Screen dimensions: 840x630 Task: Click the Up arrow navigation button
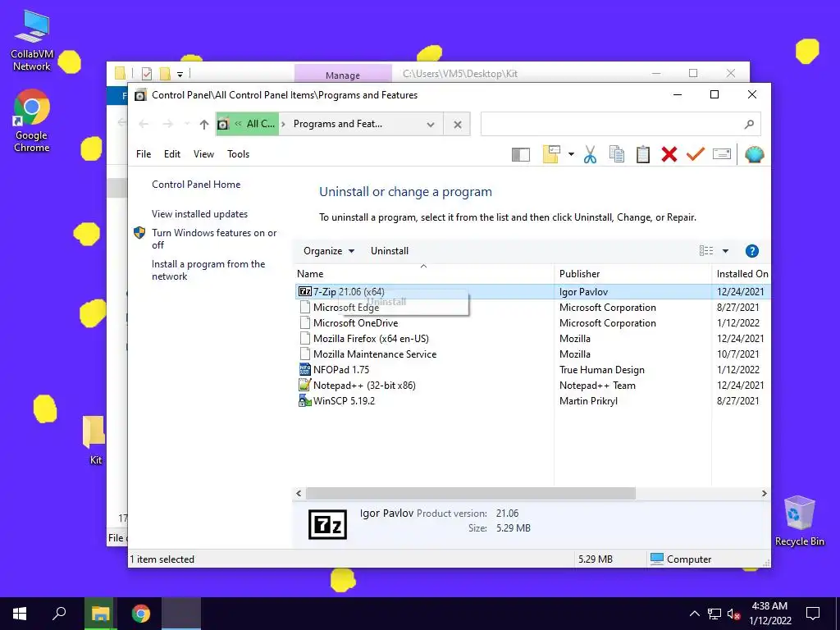coord(203,125)
